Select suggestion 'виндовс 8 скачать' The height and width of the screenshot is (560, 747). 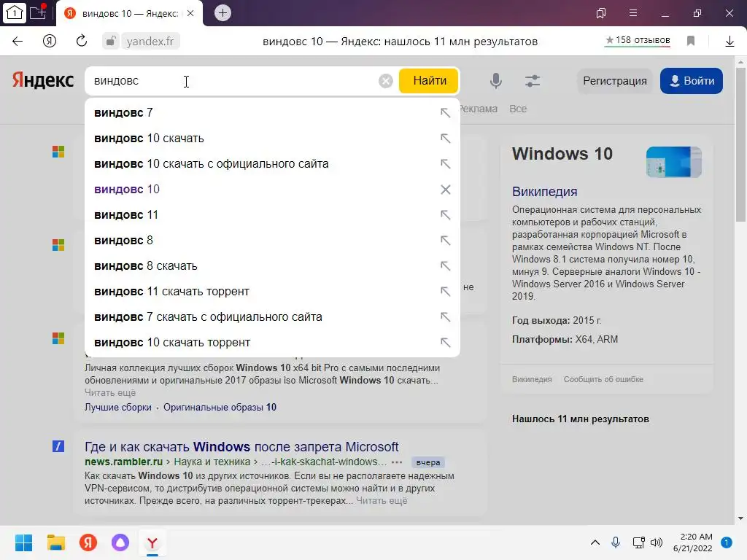[x=272, y=266]
